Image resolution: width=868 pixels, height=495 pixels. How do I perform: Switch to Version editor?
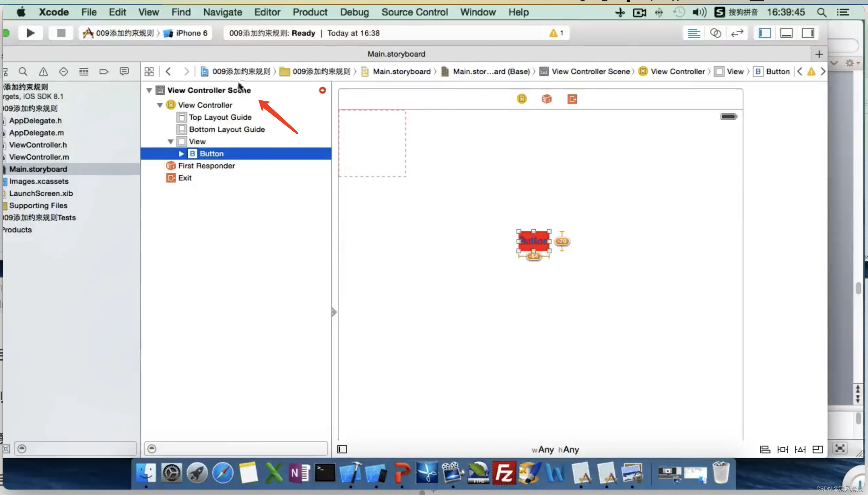click(737, 33)
